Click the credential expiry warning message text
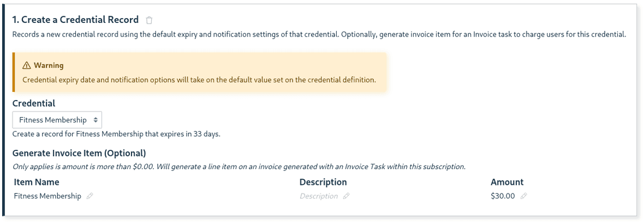644x222 pixels. (199, 80)
